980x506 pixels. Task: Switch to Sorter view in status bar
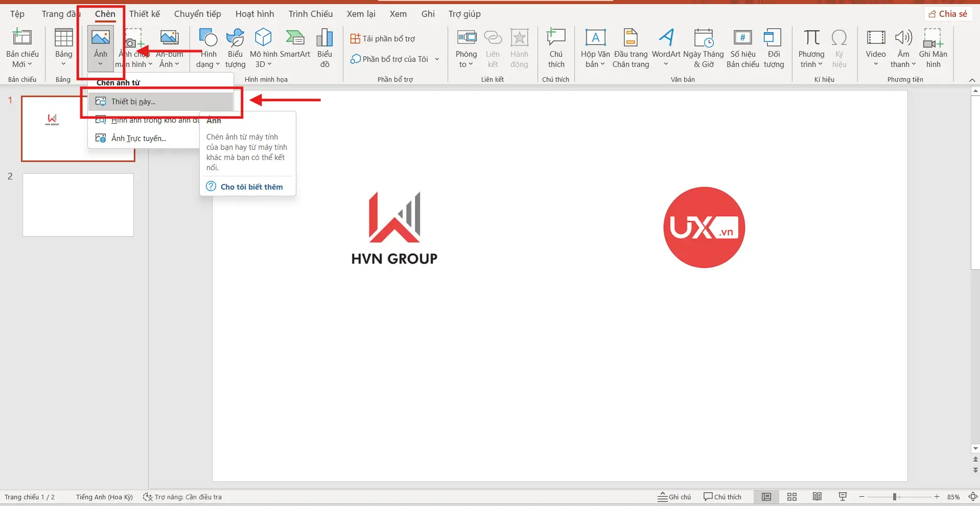coord(791,496)
